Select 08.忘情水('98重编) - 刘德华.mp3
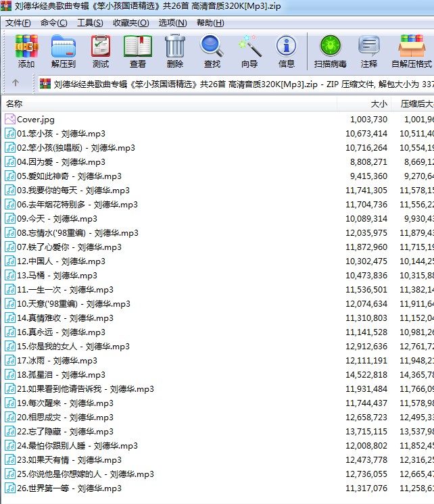The width and height of the screenshot is (434, 504). tap(78, 232)
